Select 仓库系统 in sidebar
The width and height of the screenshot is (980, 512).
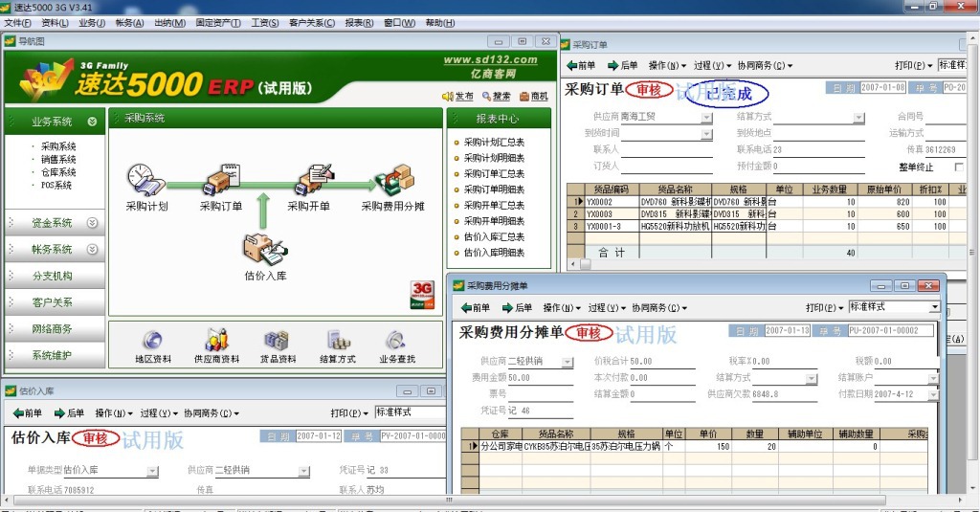click(x=58, y=172)
